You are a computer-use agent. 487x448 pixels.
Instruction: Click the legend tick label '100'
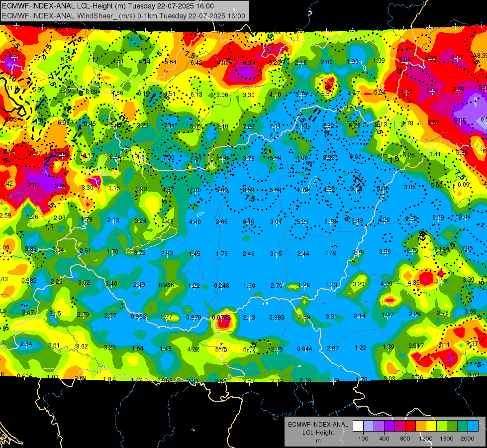coord(363,439)
